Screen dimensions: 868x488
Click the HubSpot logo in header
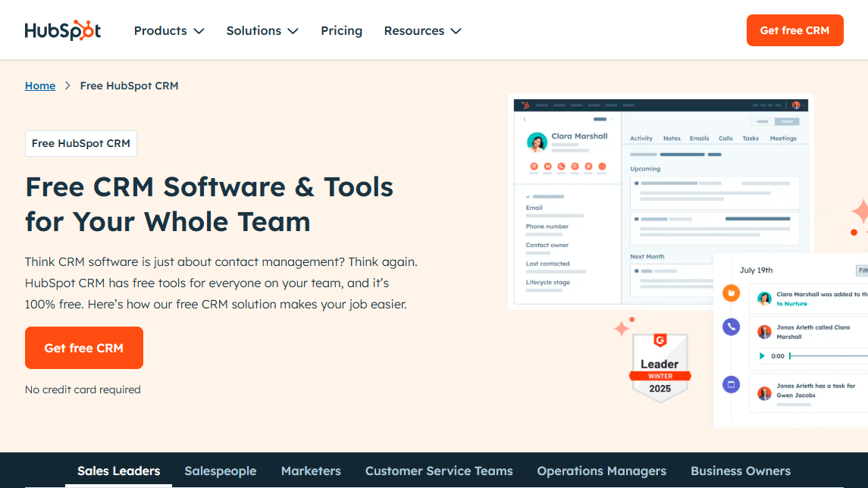point(62,30)
